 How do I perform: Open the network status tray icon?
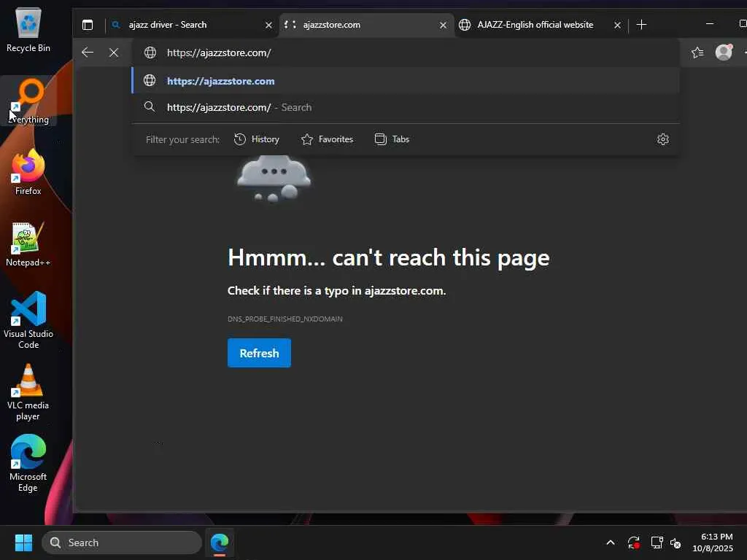[657, 542]
